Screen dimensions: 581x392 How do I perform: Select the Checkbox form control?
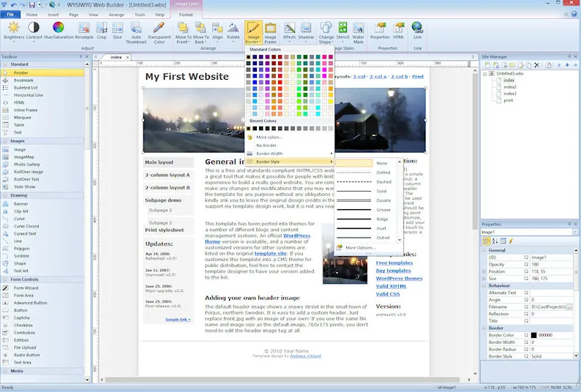(23, 325)
